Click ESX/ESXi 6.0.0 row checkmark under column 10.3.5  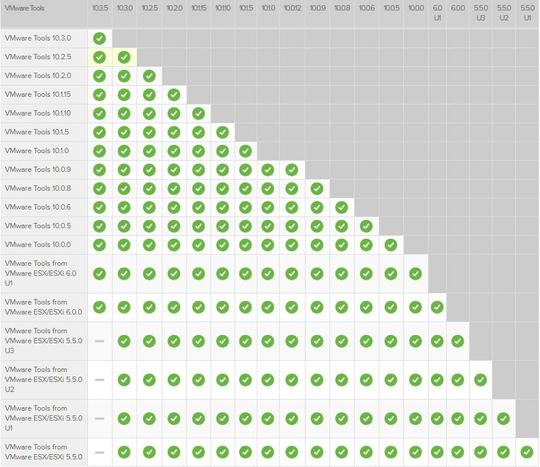click(x=100, y=307)
